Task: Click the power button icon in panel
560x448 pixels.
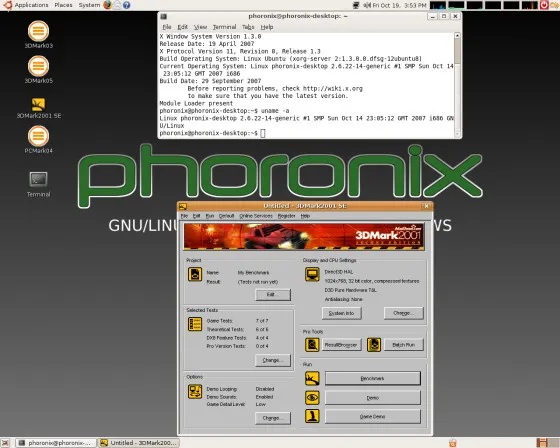Action: [x=544, y=5]
